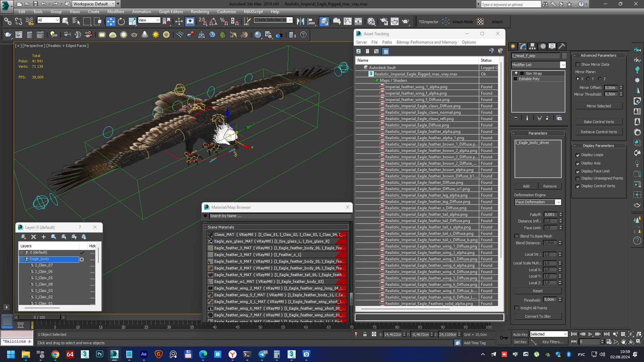Open the Modifier List dropdown
644x362 pixels.
pyautogui.click(x=538, y=65)
